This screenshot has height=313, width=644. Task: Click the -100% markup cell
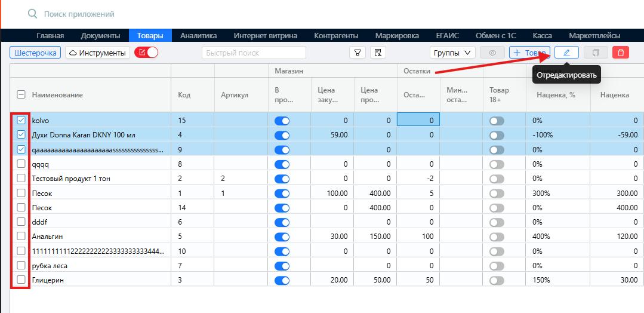pos(557,135)
